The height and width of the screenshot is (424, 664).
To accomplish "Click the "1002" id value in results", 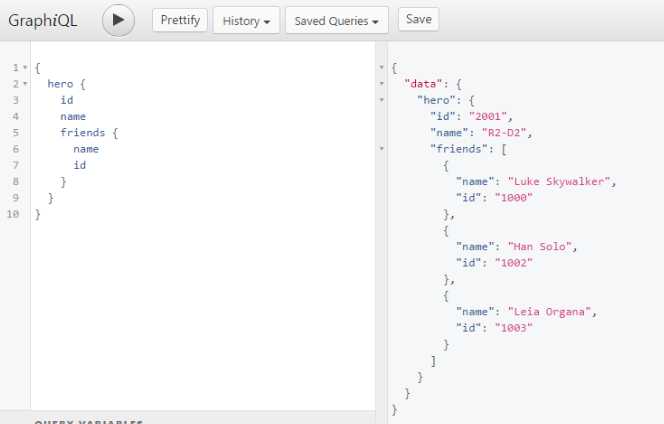I will coord(514,263).
